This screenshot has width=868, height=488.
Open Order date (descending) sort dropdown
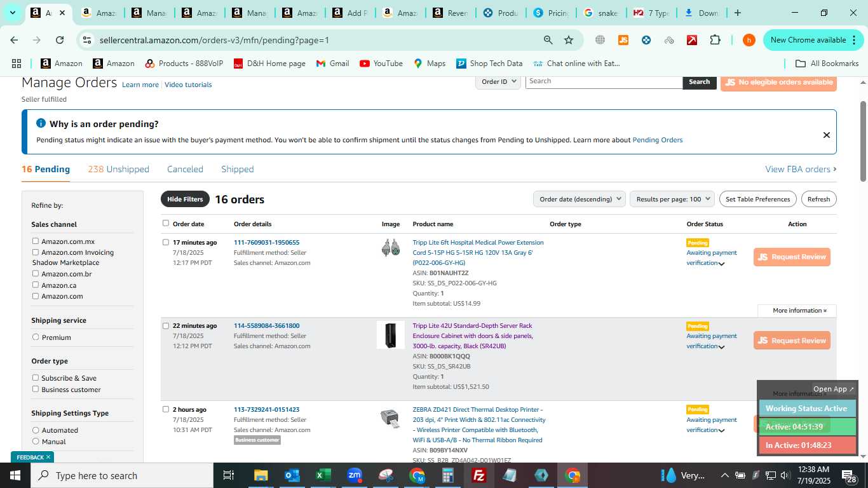(x=580, y=199)
